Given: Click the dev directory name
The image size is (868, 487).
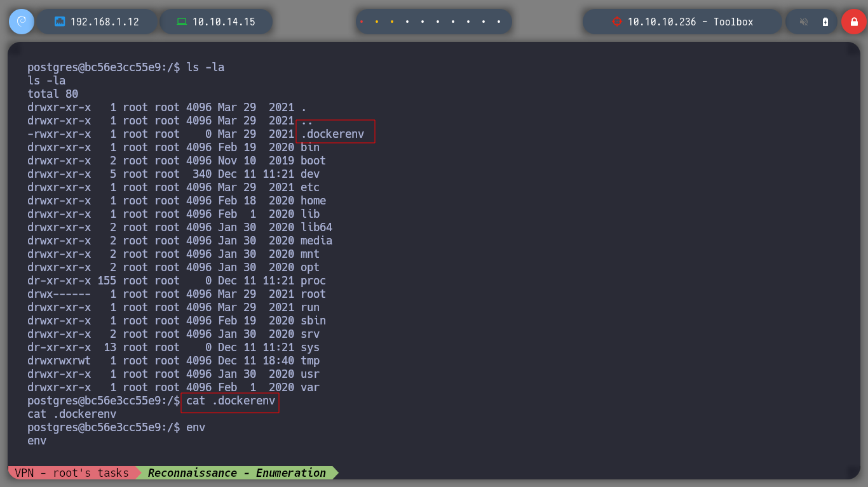Looking at the screenshot, I should [x=310, y=174].
